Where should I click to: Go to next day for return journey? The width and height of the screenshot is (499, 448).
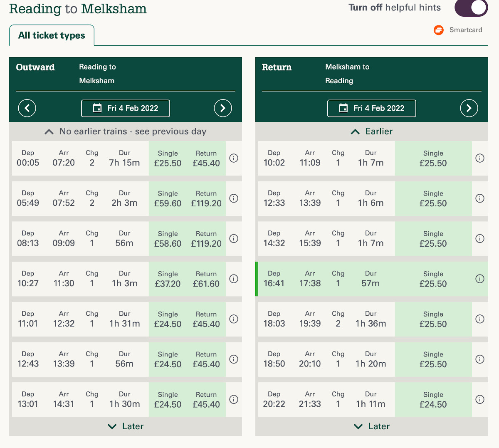469,108
